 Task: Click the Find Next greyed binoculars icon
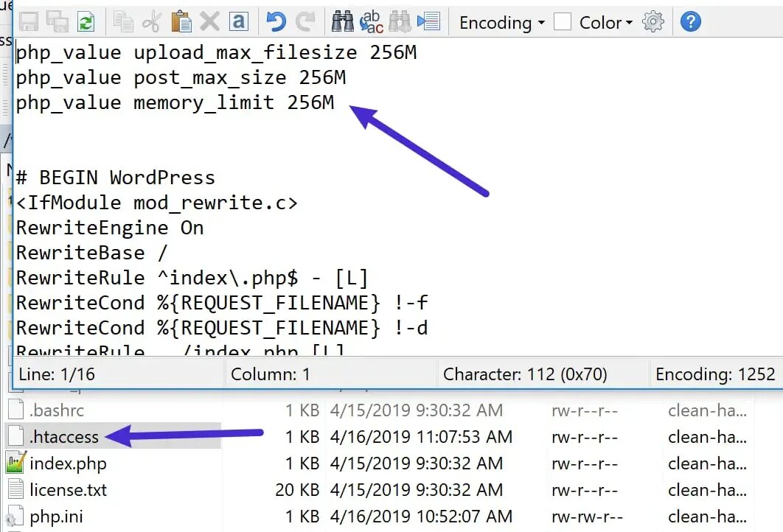pyautogui.click(x=400, y=22)
